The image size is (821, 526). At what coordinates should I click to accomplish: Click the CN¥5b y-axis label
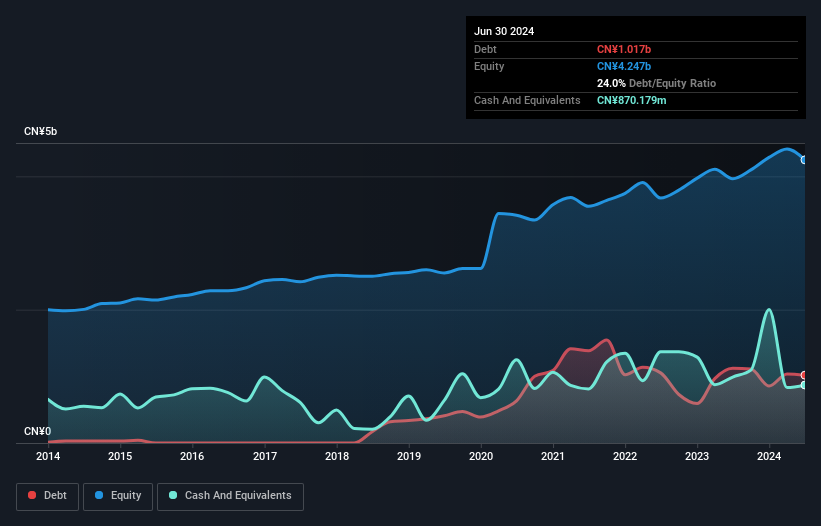[x=41, y=132]
